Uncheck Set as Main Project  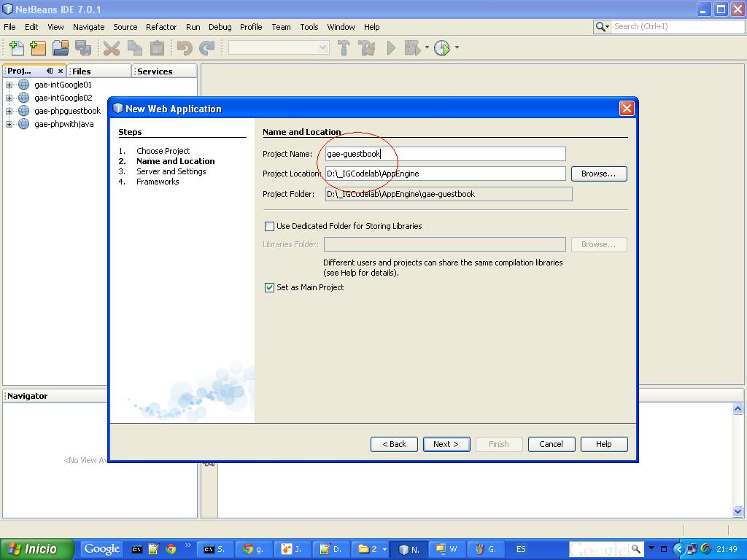[270, 287]
